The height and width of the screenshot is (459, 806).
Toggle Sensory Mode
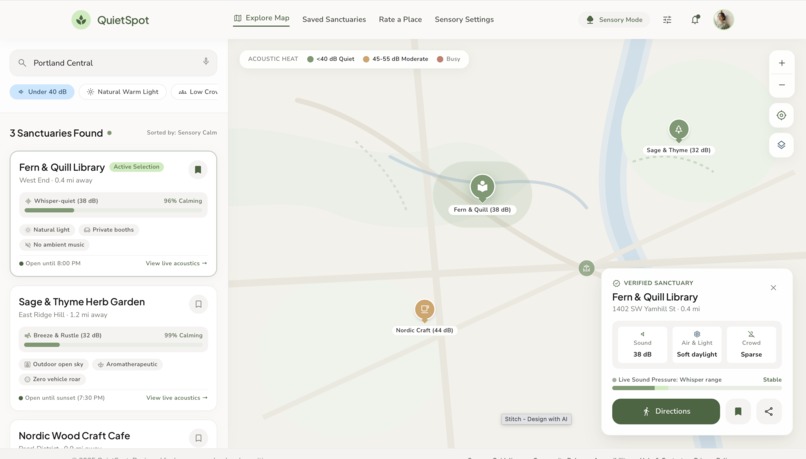pos(614,20)
